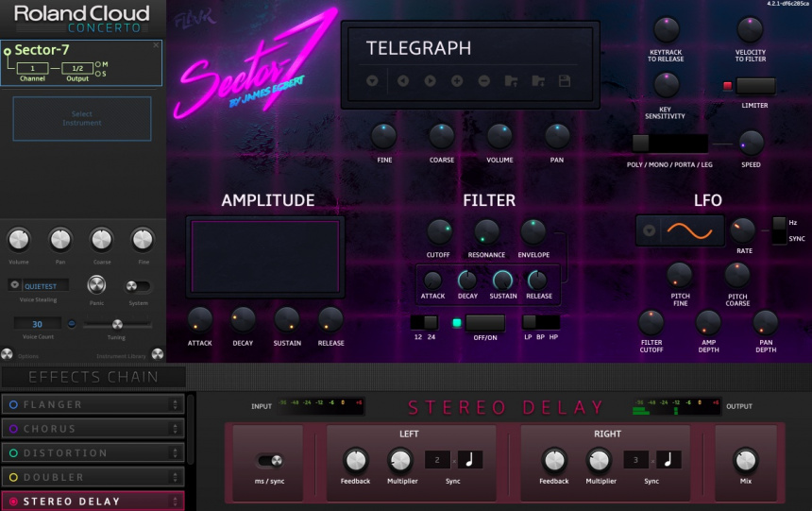Click the minus preset icon
The image size is (812, 511).
tap(483, 81)
